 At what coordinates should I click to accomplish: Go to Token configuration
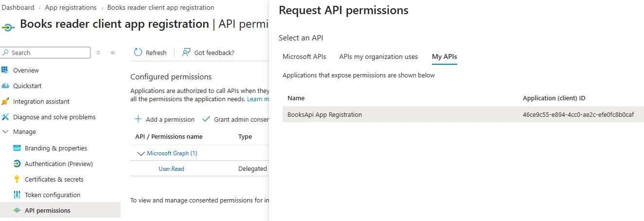(x=53, y=195)
